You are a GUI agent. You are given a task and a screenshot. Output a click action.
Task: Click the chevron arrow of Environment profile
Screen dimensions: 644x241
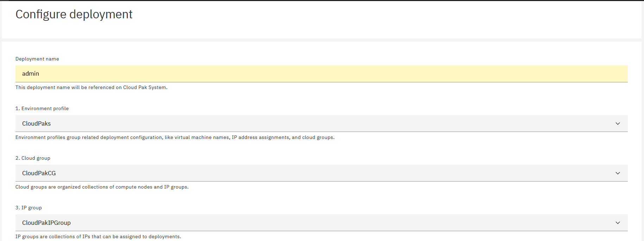(618, 123)
